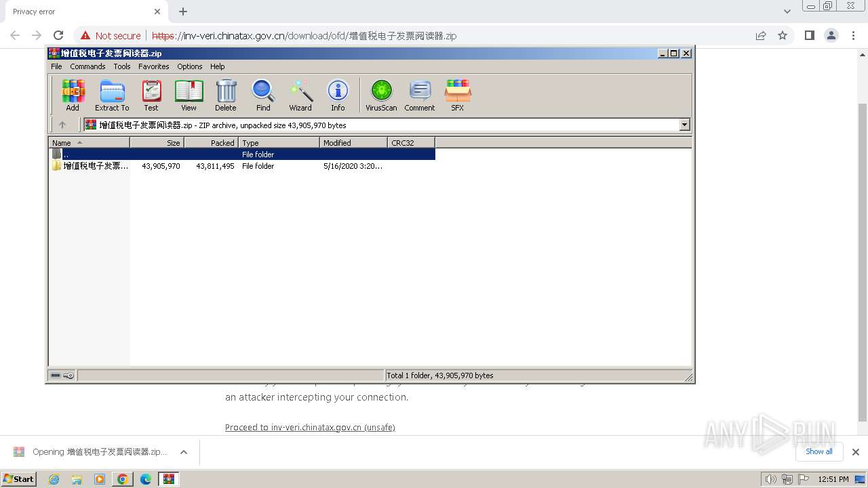
Task: Click the Extract To toolbar icon
Action: [112, 95]
